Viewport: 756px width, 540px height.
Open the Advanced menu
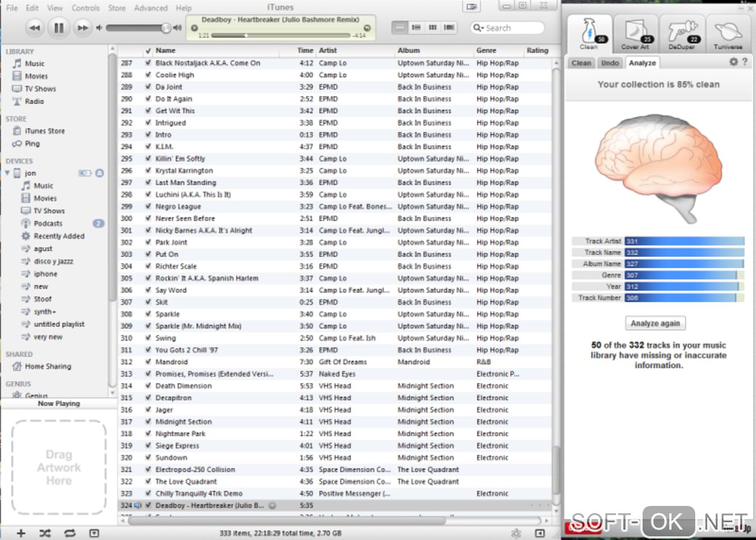[x=151, y=7]
